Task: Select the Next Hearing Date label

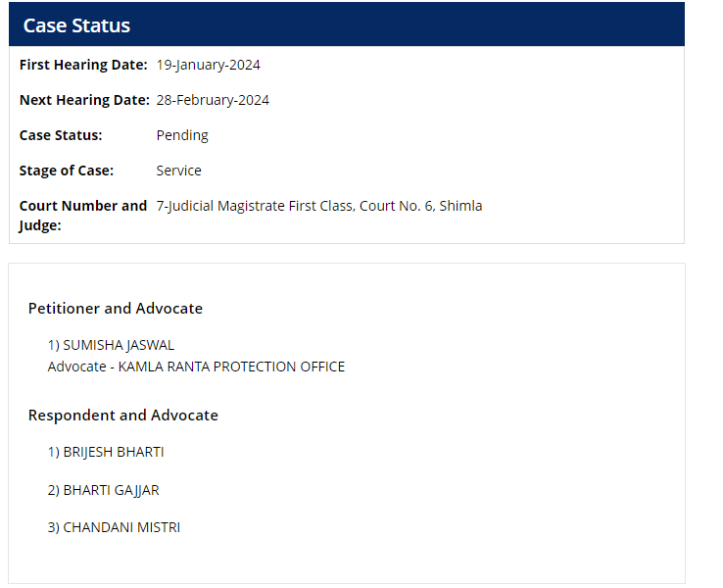Action: click(x=84, y=100)
